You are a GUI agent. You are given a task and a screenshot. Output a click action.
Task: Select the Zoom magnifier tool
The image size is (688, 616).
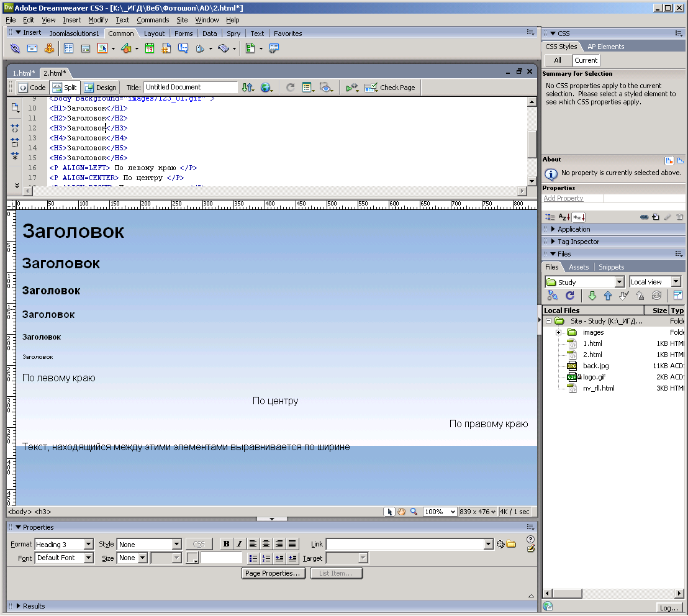coord(414,512)
